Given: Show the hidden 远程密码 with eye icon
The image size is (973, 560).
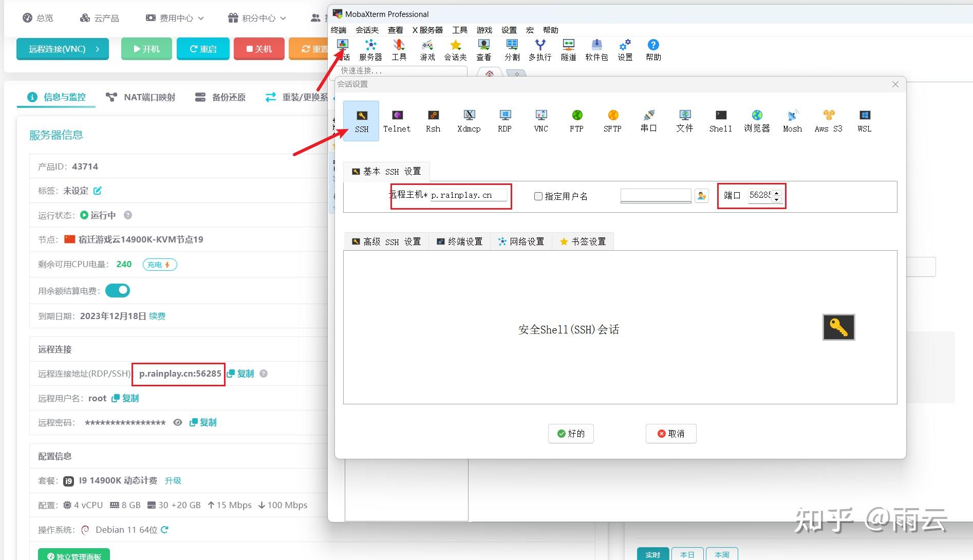Looking at the screenshot, I should (x=177, y=422).
